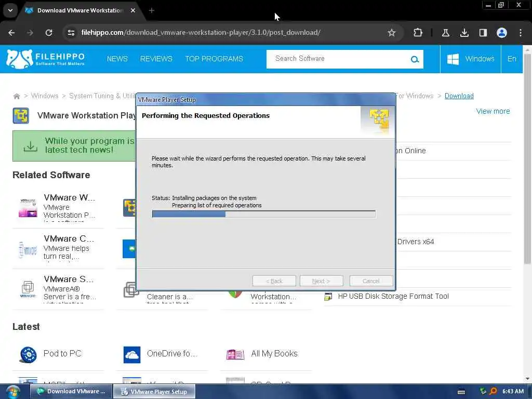Click the All My Books icon
This screenshot has width=532, height=399.
(235, 354)
